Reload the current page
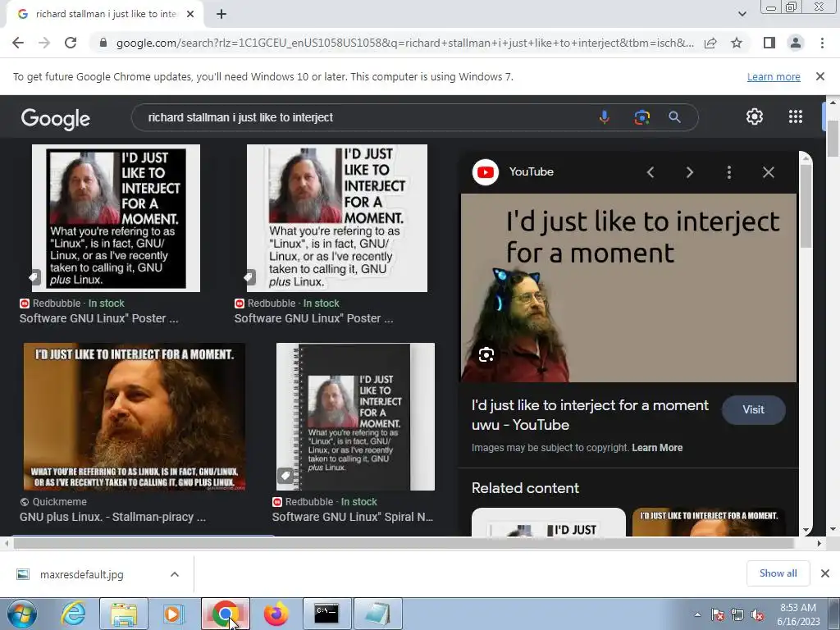Image resolution: width=840 pixels, height=630 pixels. coord(71,43)
